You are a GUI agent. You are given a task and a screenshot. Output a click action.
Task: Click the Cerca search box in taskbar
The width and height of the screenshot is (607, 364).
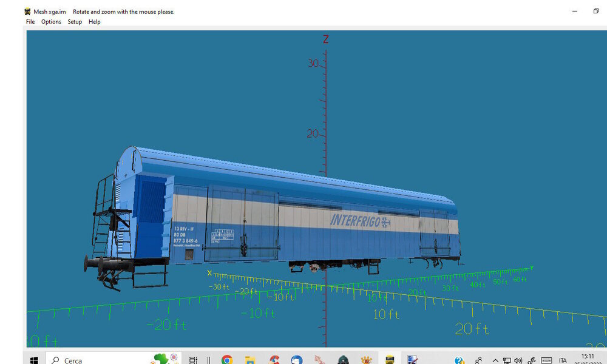click(114, 359)
